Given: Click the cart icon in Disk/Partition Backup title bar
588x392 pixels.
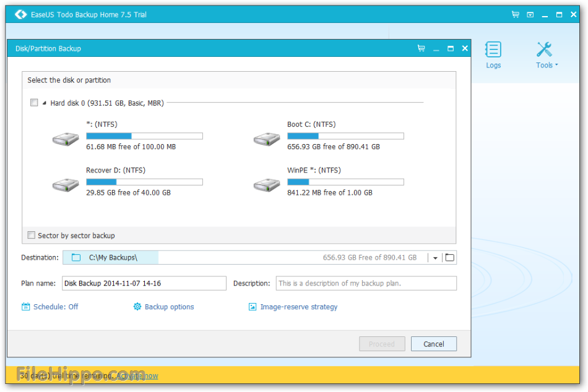Looking at the screenshot, I should tap(421, 48).
